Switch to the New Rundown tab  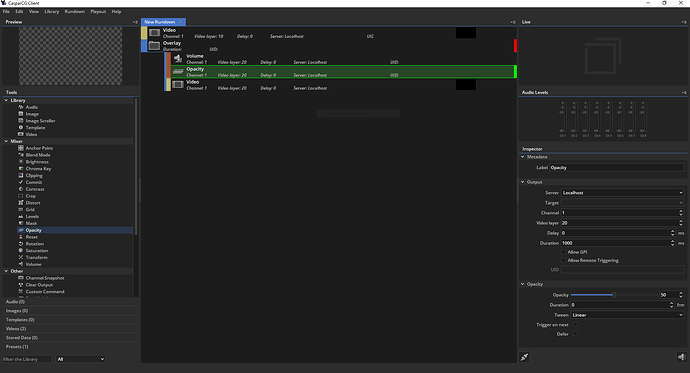coord(159,22)
